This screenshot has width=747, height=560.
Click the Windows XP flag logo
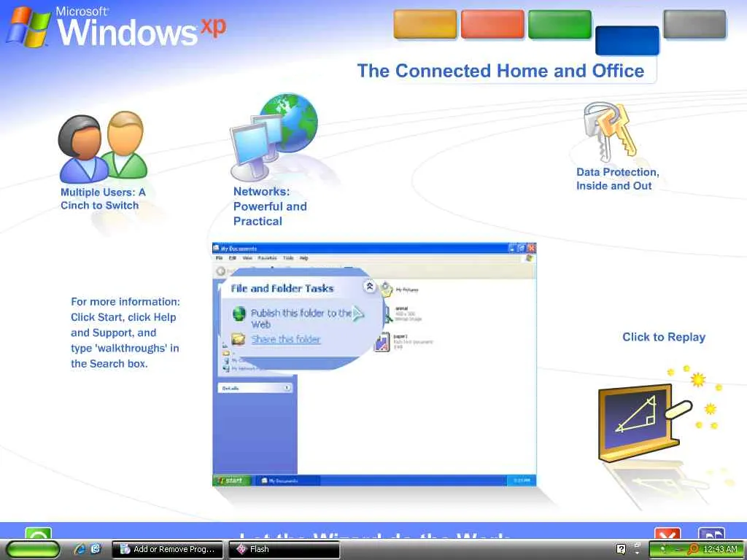pos(29,27)
